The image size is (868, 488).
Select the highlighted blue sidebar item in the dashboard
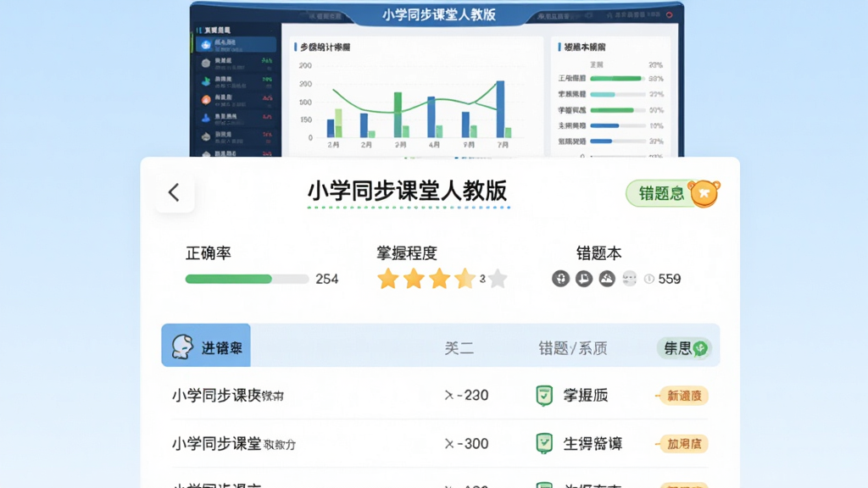[236, 45]
